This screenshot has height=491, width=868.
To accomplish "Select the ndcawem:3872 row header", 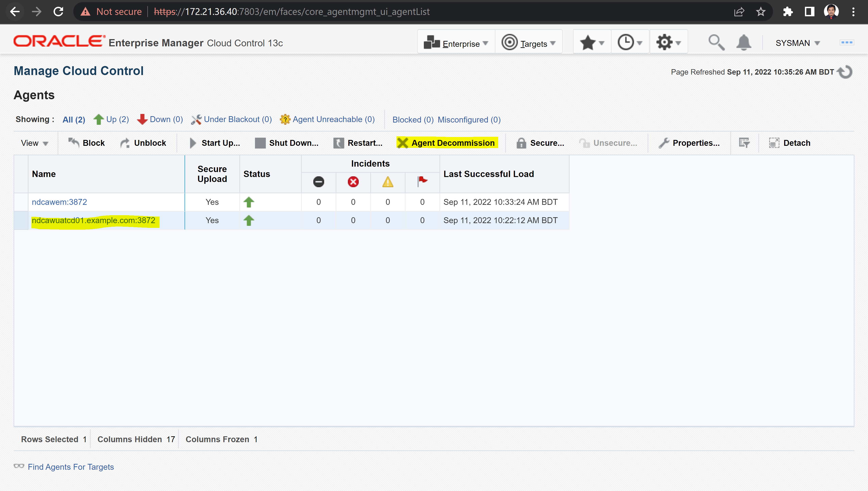I will coord(21,202).
